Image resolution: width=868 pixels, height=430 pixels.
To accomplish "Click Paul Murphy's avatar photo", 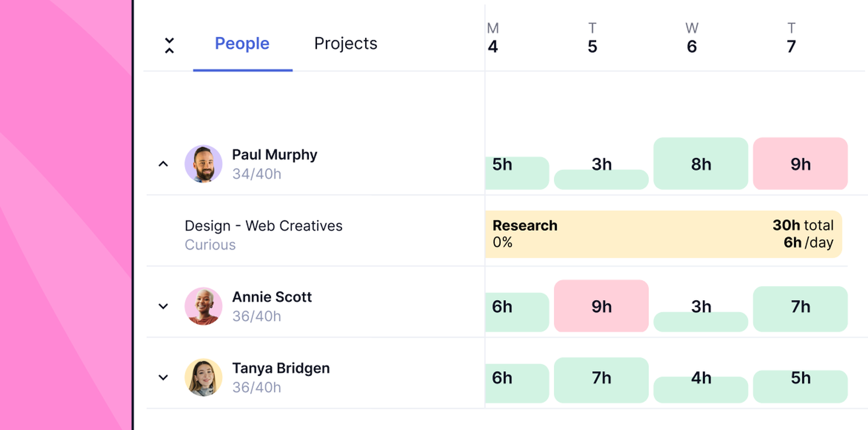I will coord(203,163).
